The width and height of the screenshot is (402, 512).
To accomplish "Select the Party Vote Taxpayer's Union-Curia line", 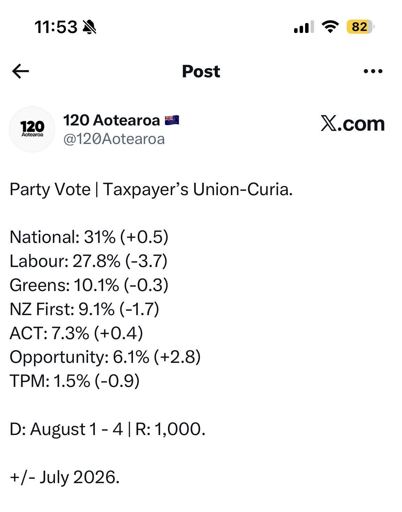I will (151, 190).
